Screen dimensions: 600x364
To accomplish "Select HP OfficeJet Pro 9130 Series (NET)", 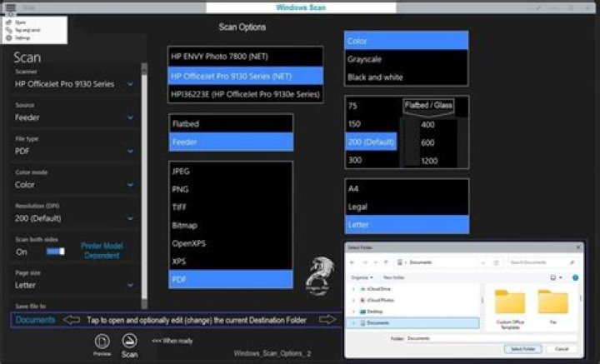I will coord(246,76).
